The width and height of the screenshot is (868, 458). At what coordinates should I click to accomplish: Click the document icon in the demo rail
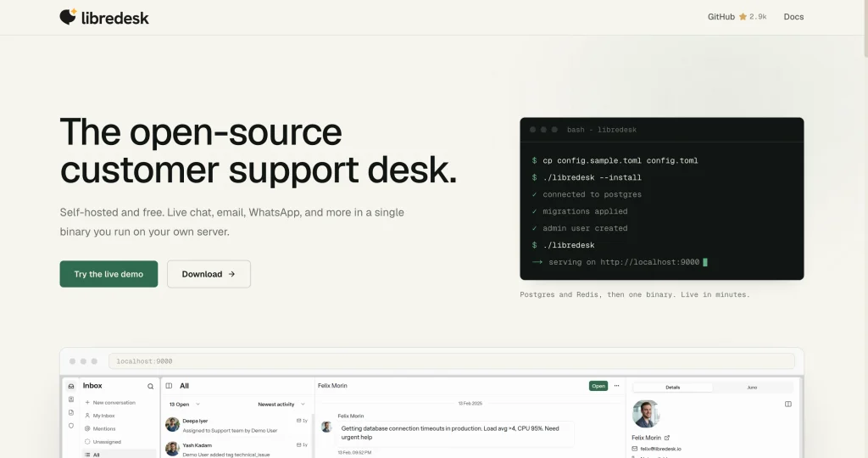(x=71, y=412)
